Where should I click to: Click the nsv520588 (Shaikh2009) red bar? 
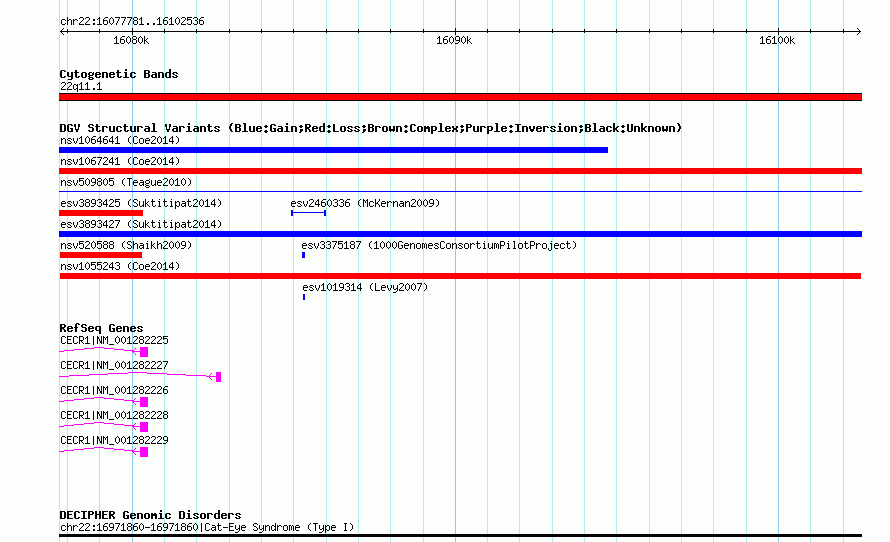[100, 255]
